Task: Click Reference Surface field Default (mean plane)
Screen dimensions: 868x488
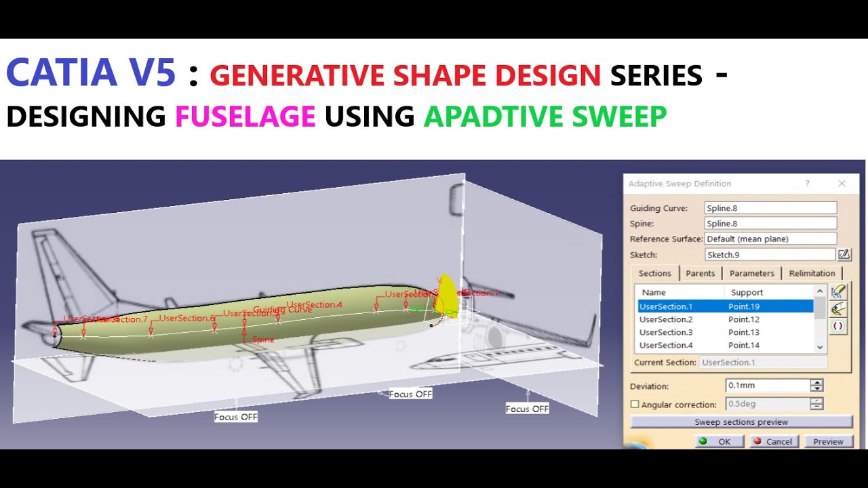Action: pos(770,239)
